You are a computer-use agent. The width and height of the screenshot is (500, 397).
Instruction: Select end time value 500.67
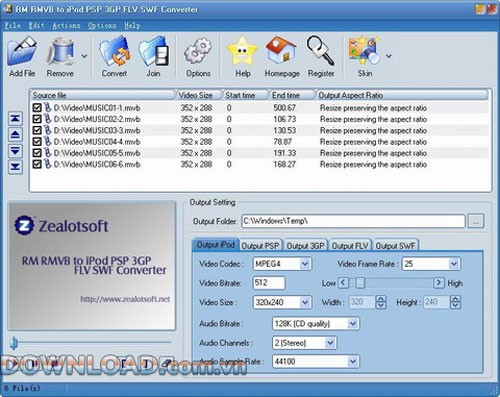(284, 108)
